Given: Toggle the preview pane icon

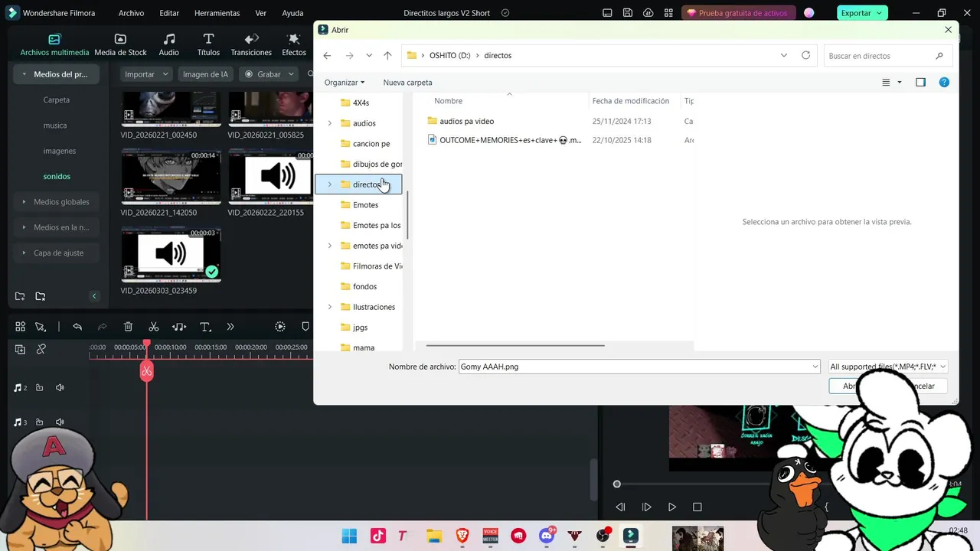Looking at the screenshot, I should point(920,83).
